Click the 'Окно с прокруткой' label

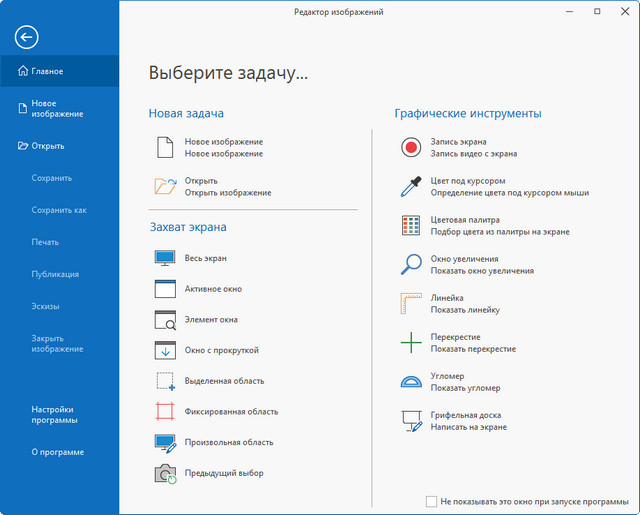222,350
